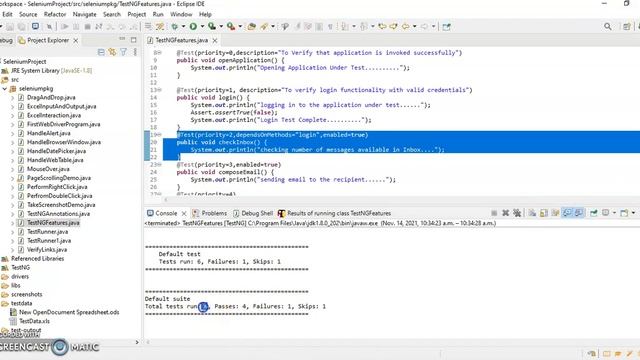Screen dimensions: 640x360
Task: Click the Run button in main toolbar
Action: click(x=193, y=27)
